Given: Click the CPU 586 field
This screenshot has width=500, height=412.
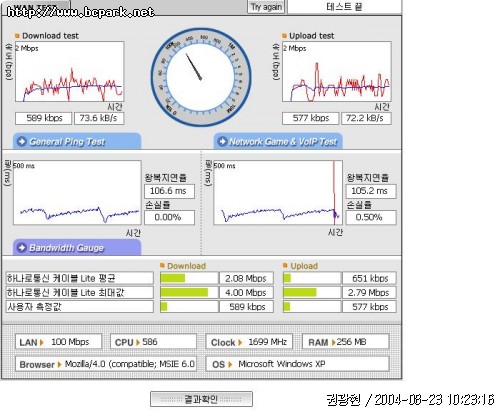Looking at the screenshot, I should coord(153,342).
